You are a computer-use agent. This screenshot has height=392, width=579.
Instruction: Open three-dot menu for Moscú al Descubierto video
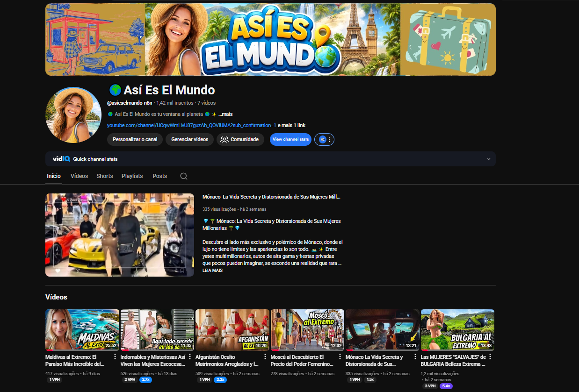[340, 357]
